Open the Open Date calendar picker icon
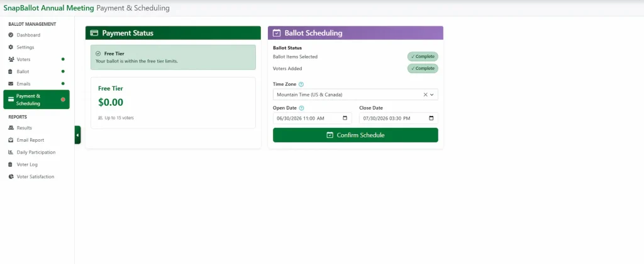Viewport: 644px width, 264px height. click(x=345, y=118)
